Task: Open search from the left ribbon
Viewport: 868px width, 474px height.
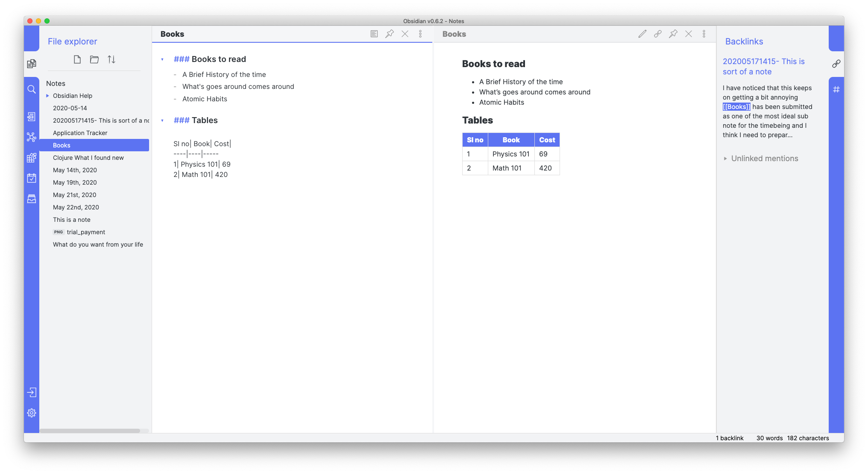Action: [32, 89]
